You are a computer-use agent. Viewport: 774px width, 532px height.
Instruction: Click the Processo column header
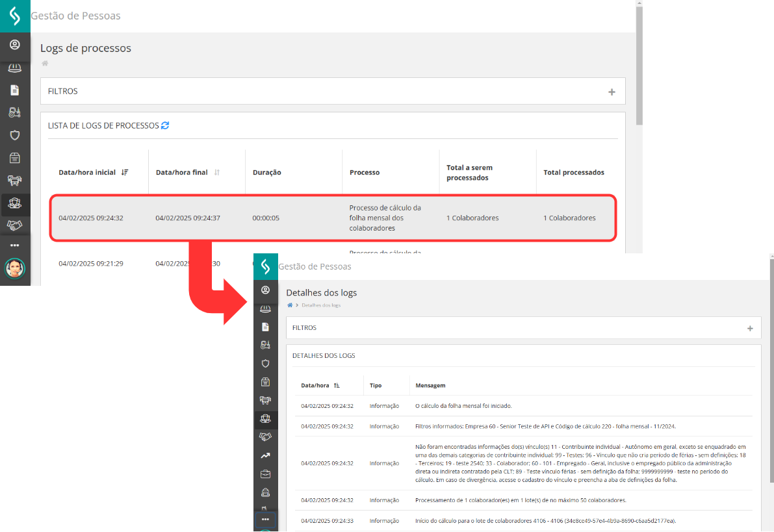tap(365, 172)
